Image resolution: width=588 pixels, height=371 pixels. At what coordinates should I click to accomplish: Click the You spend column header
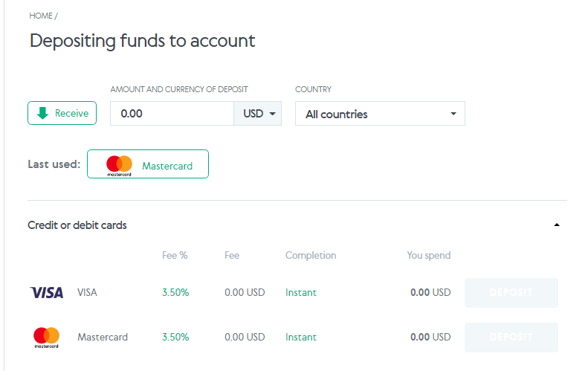coord(429,256)
